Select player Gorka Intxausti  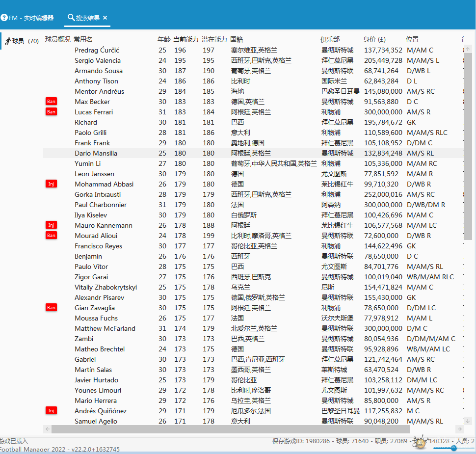point(98,195)
